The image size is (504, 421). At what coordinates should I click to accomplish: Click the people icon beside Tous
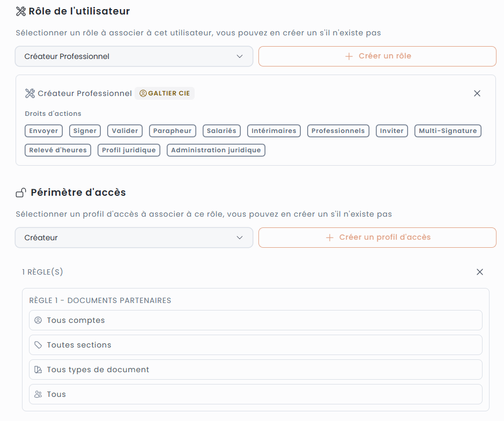[x=38, y=394]
